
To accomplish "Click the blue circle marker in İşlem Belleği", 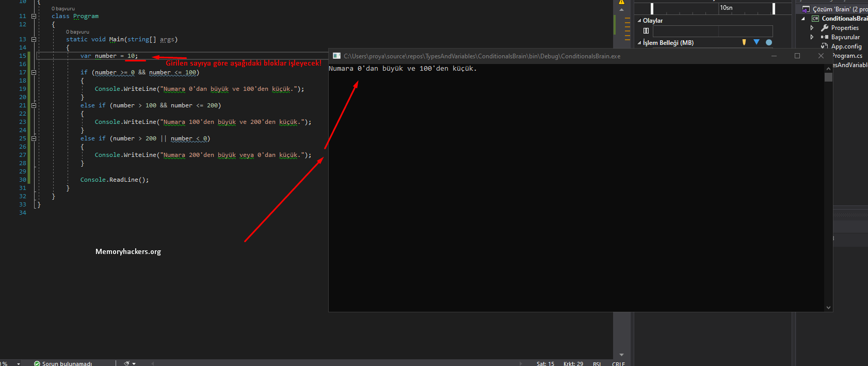I will pos(769,42).
